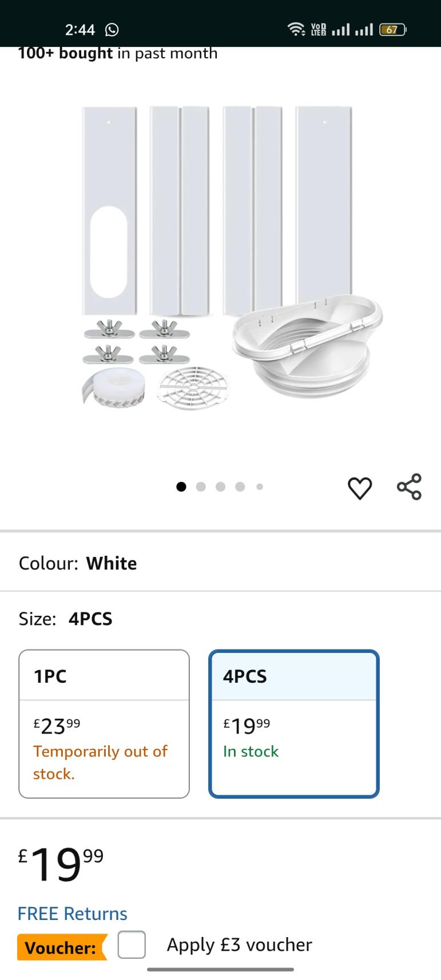Tap the VoLTE status icon

pos(318,30)
